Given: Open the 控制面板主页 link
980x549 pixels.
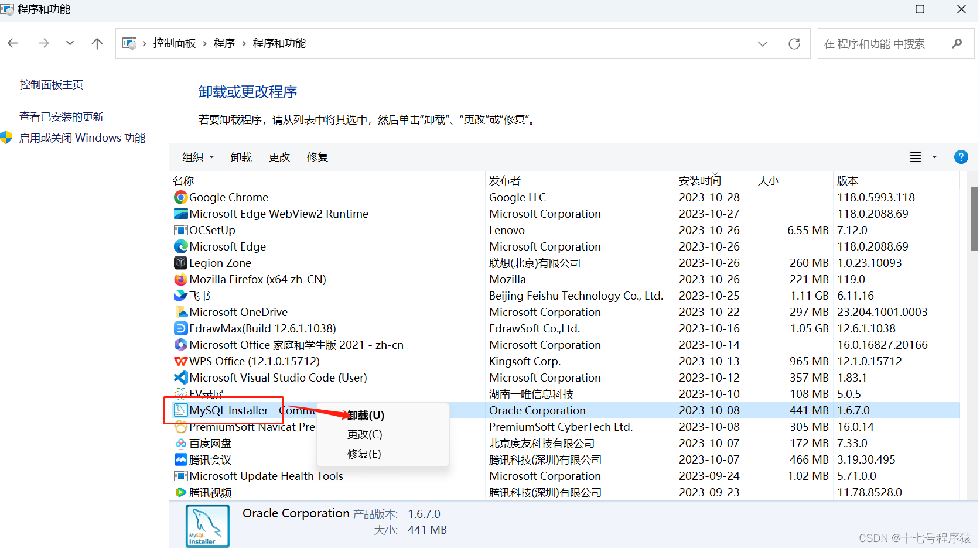Looking at the screenshot, I should pos(52,85).
